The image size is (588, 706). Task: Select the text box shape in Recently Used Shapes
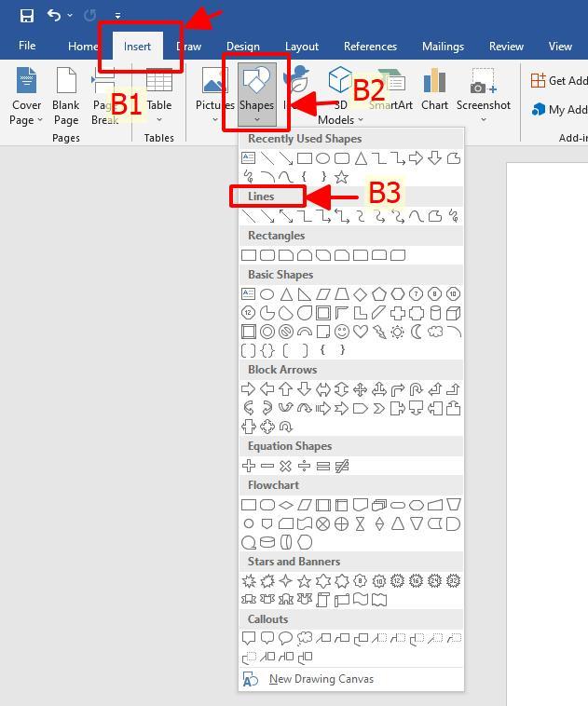pos(248,158)
